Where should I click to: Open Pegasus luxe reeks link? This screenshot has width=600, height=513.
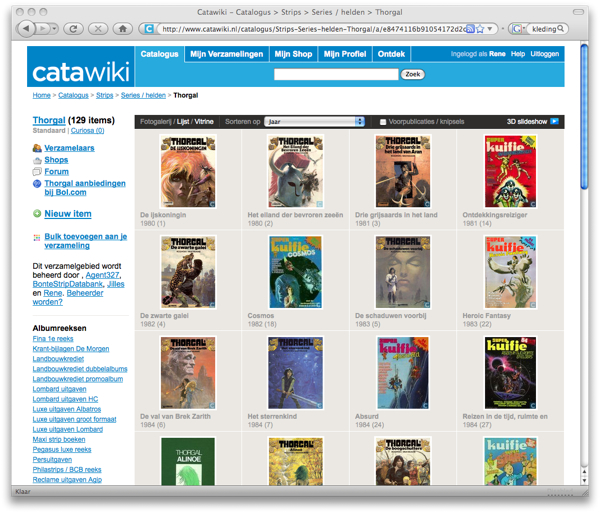click(62, 449)
